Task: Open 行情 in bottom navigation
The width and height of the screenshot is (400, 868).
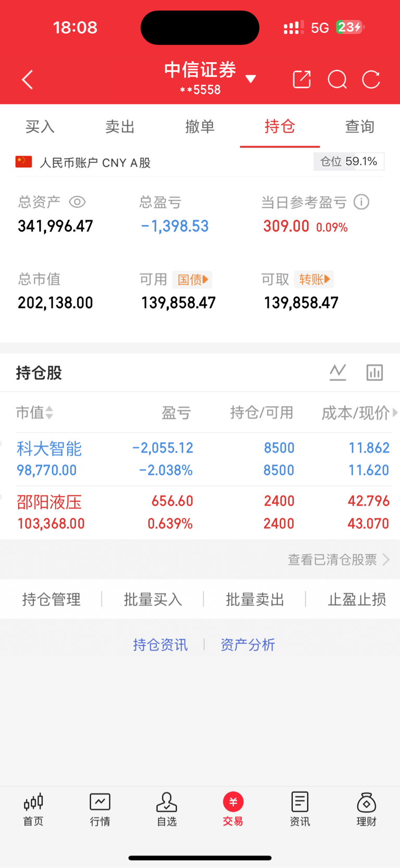Action: [x=100, y=810]
